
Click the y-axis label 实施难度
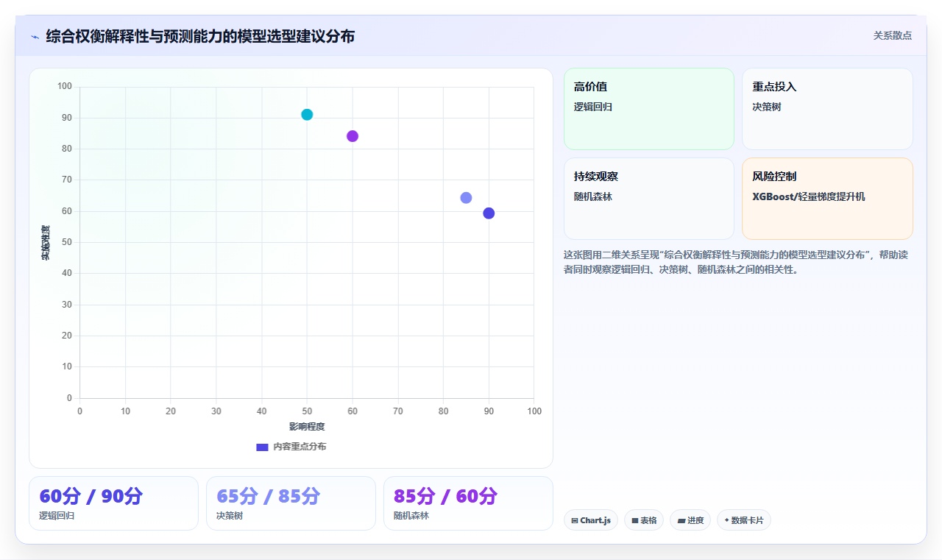point(46,243)
